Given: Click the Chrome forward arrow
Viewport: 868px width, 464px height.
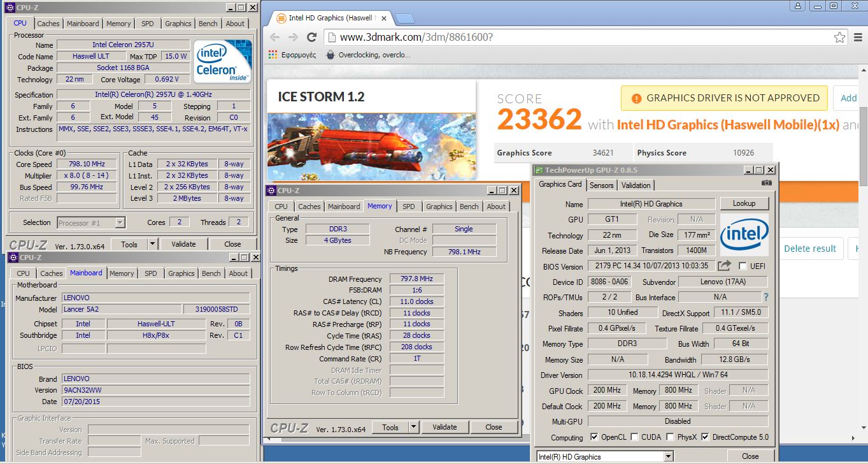Looking at the screenshot, I should click(x=293, y=37).
